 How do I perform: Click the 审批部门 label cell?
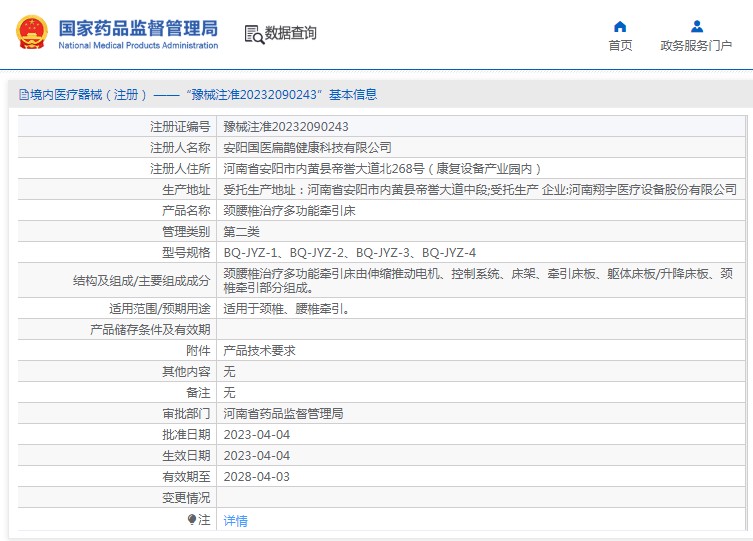click(117, 414)
